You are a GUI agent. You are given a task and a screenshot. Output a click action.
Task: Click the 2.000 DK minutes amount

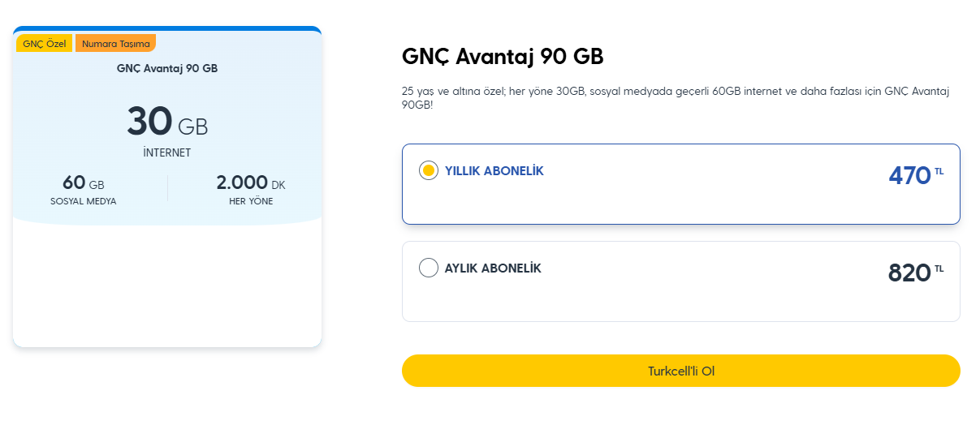(251, 183)
